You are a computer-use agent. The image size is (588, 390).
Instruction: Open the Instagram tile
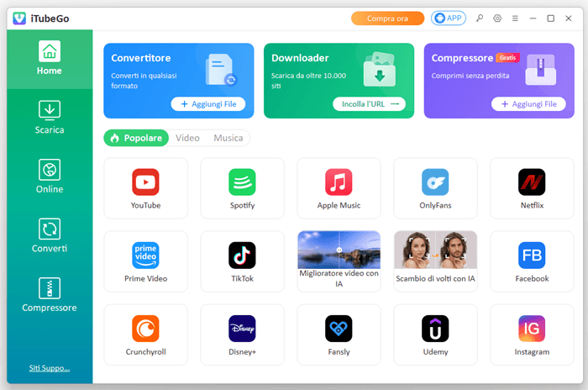(532, 335)
